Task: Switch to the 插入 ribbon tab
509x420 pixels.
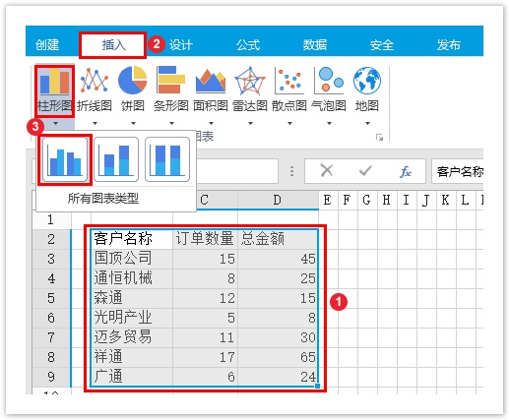Action: [113, 45]
